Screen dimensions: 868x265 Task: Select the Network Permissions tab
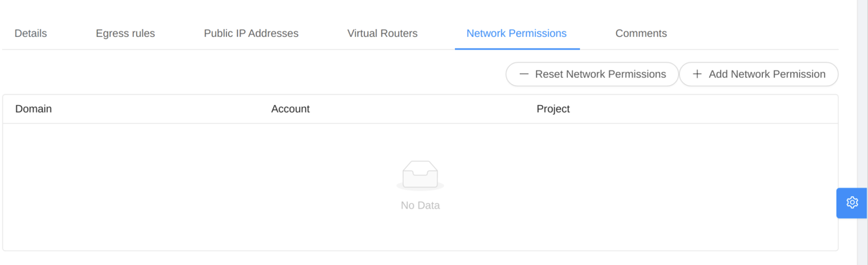[517, 33]
